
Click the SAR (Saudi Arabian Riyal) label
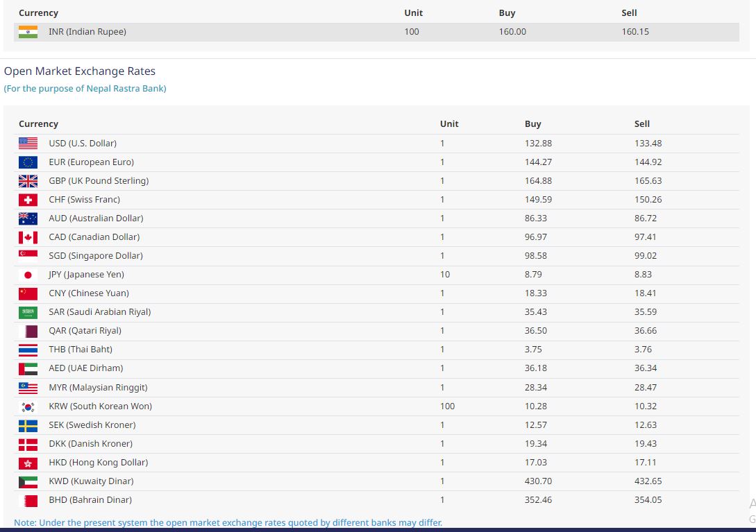click(99, 312)
